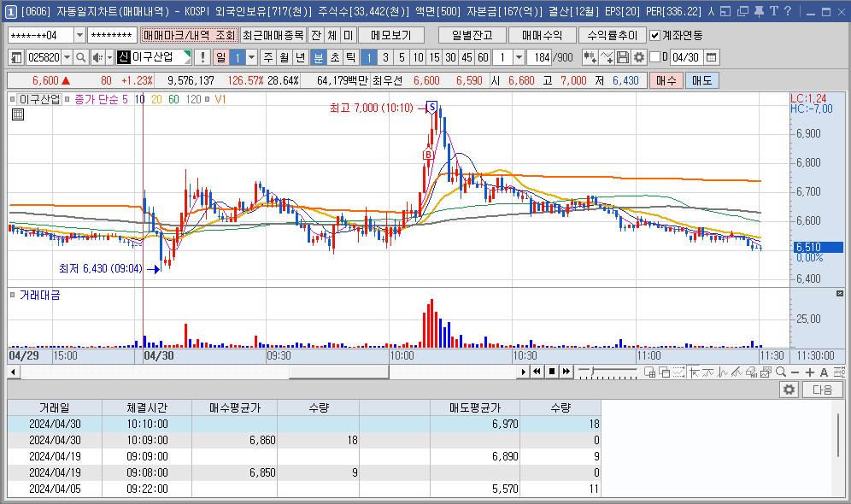
Task: Click the chart image capture icon
Action: (766, 372)
